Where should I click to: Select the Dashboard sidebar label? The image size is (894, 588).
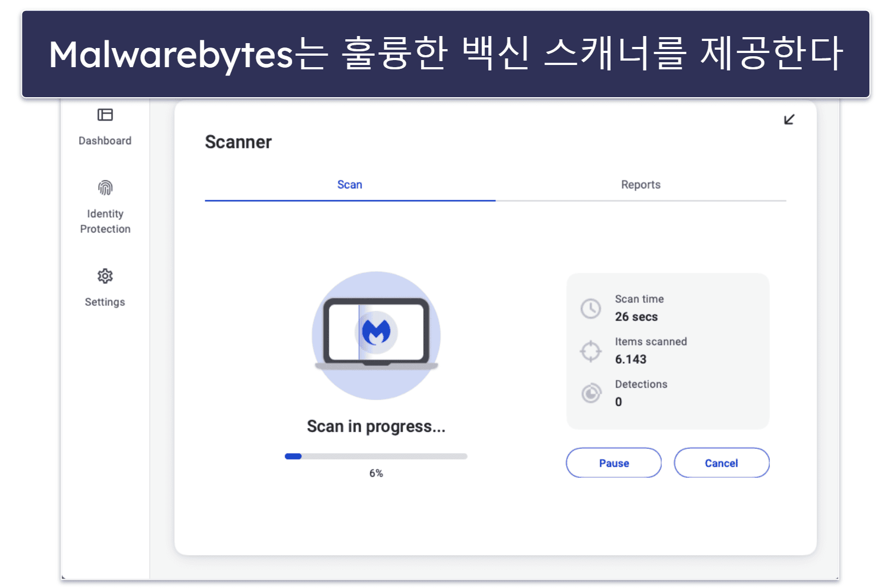tap(105, 141)
